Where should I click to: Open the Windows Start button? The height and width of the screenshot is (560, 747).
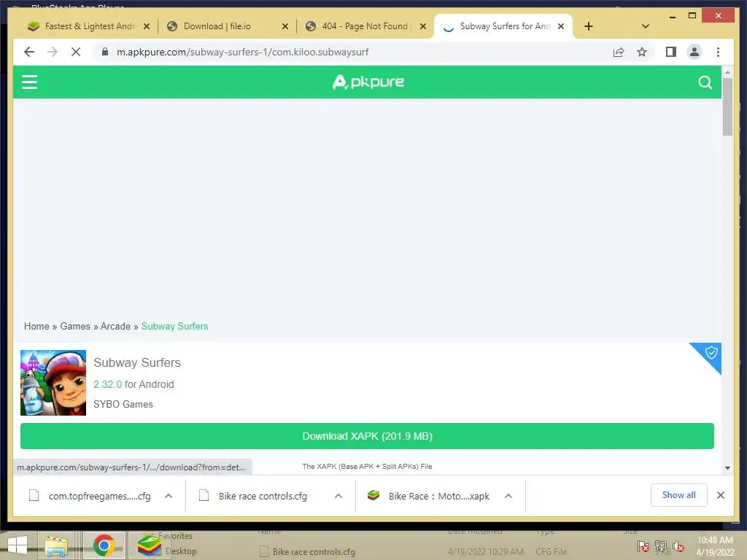[x=18, y=545]
